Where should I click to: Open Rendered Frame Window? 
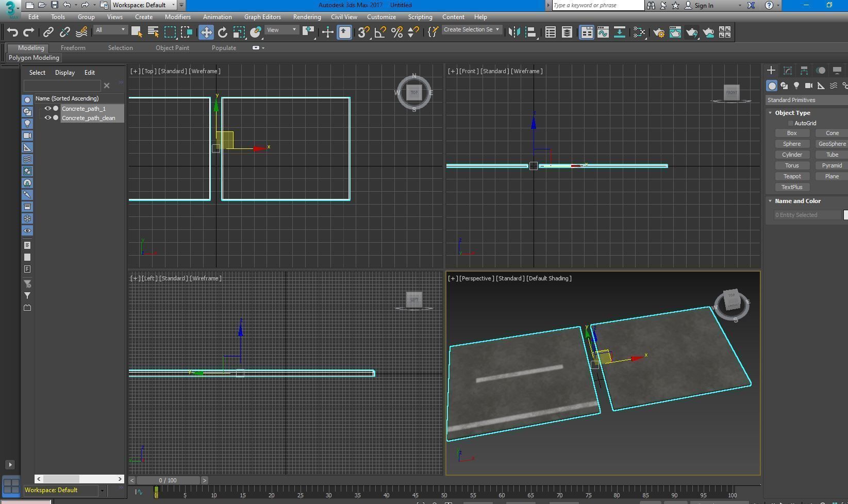click(x=675, y=32)
